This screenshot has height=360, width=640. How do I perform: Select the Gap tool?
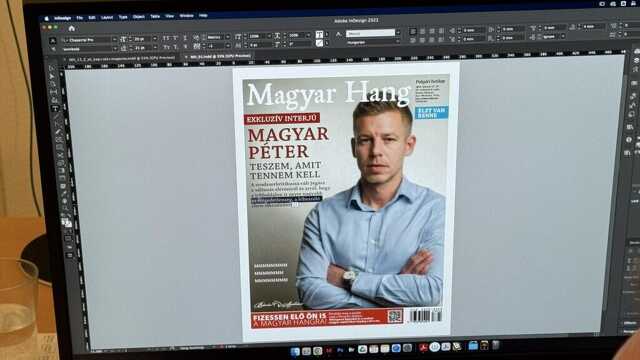[54, 92]
